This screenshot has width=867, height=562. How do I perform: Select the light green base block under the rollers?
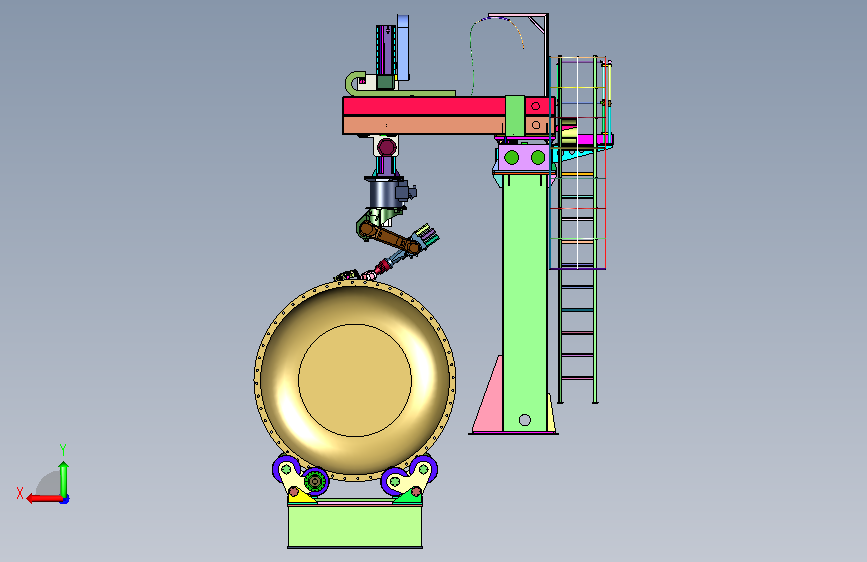tap(355, 526)
